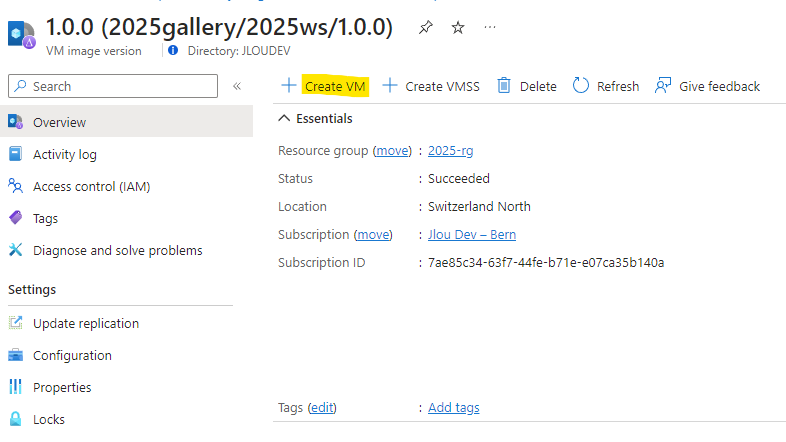The width and height of the screenshot is (786, 442).
Task: Click the purple Tags icon
Action: coord(16,217)
